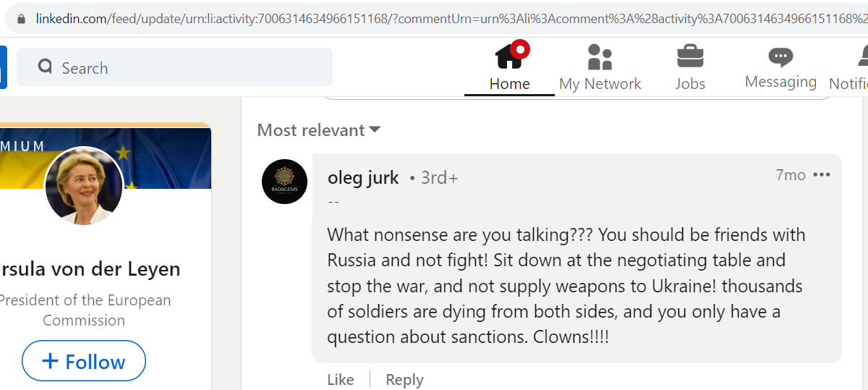868x390 pixels.
Task: Click the search magnifier icon
Action: pyautogui.click(x=45, y=67)
